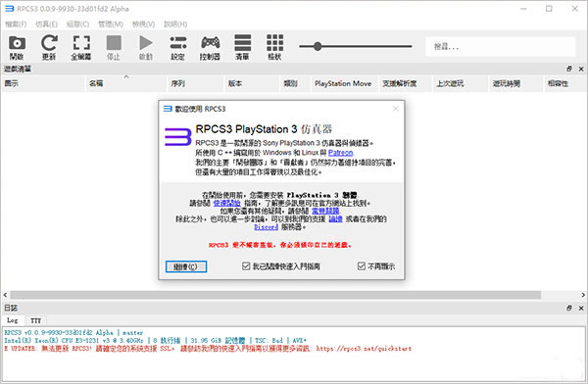Open the 組態(C) Configuration menu
The image size is (588, 384).
click(78, 24)
